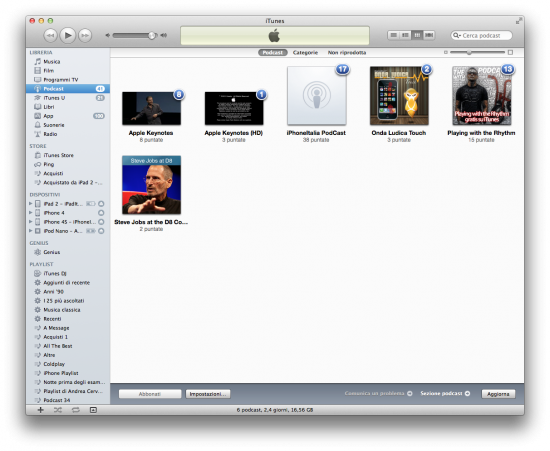Open Libri in the sidebar

(68, 107)
